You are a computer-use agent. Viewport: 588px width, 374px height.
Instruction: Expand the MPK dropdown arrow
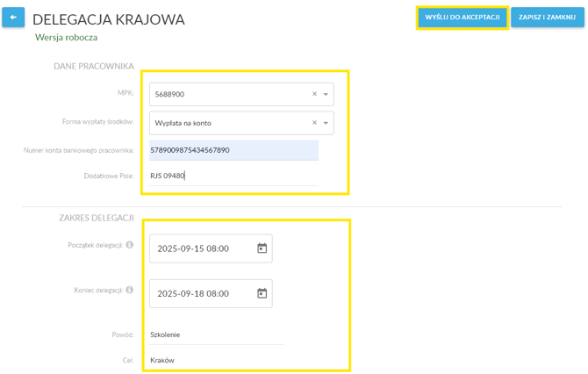[x=326, y=94]
